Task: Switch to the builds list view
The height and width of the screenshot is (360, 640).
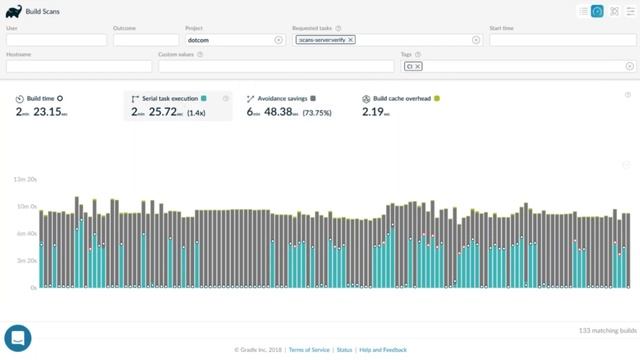Action: (x=583, y=11)
